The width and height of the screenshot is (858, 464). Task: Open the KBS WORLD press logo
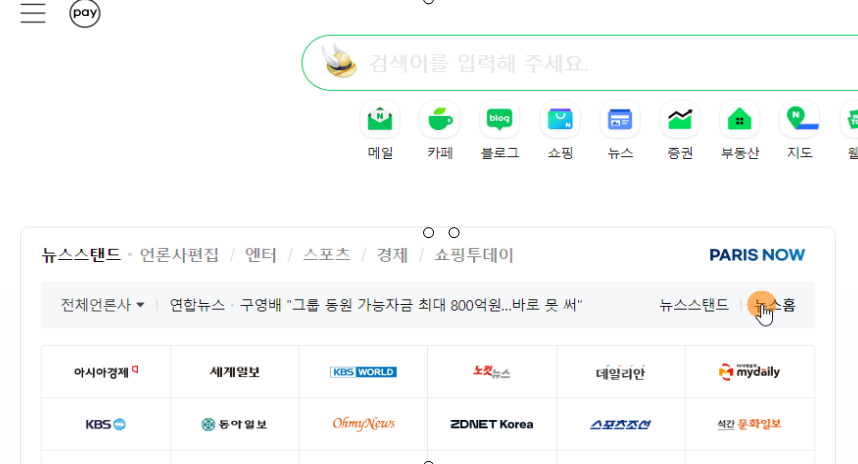(x=363, y=372)
